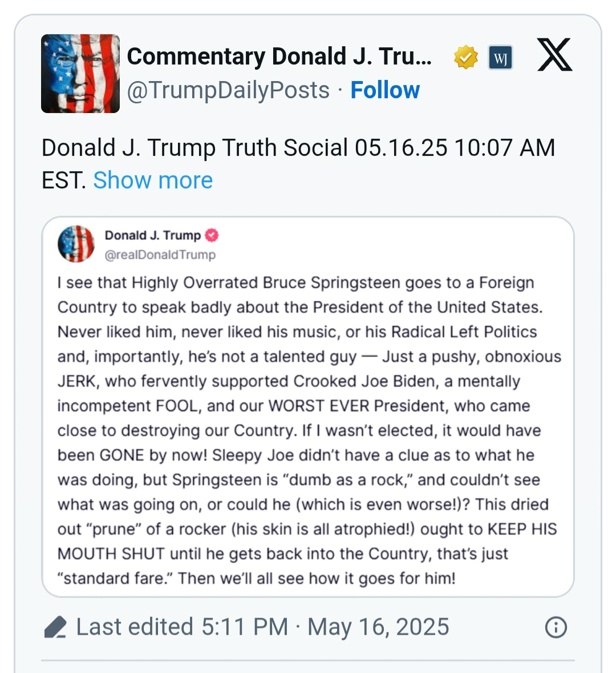Open the Commentary Donald J. Trump display name
The image size is (616, 673).
tap(279, 57)
